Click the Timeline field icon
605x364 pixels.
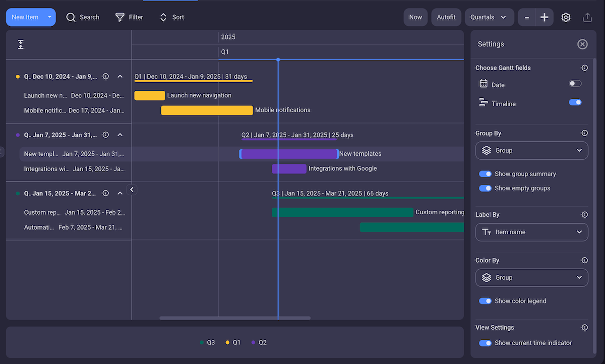[x=483, y=103]
